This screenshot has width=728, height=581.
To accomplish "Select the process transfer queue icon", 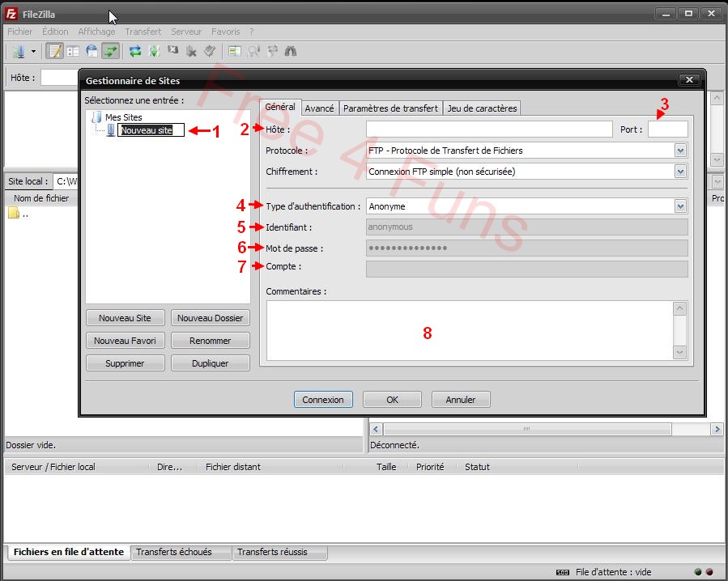I will [x=154, y=51].
